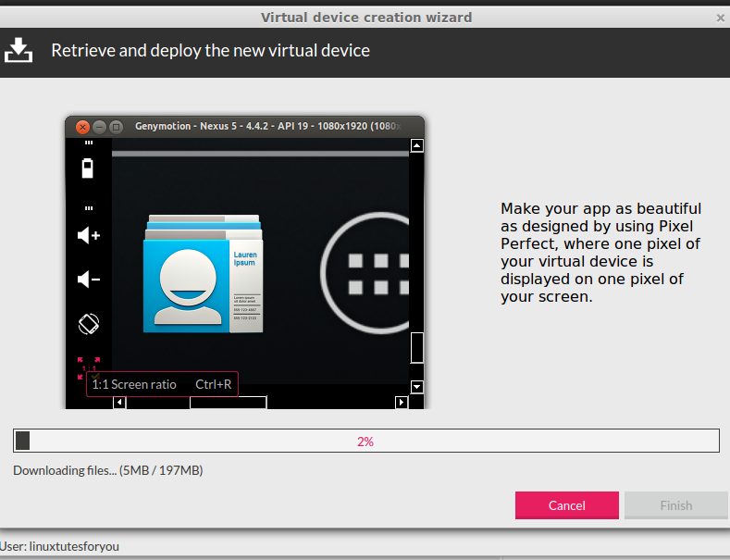Click the download progress bar showing 2%
Image resolution: width=730 pixels, height=560 pixels.
pyautogui.click(x=366, y=441)
